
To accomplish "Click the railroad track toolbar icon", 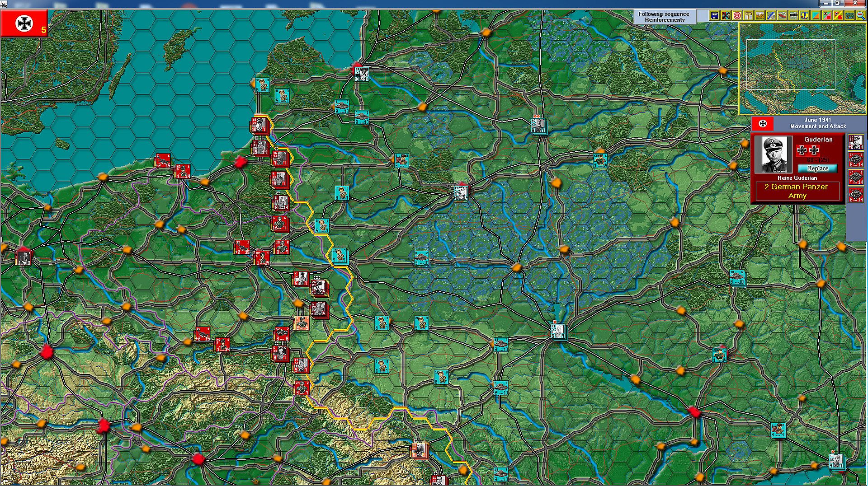I will click(x=793, y=16).
